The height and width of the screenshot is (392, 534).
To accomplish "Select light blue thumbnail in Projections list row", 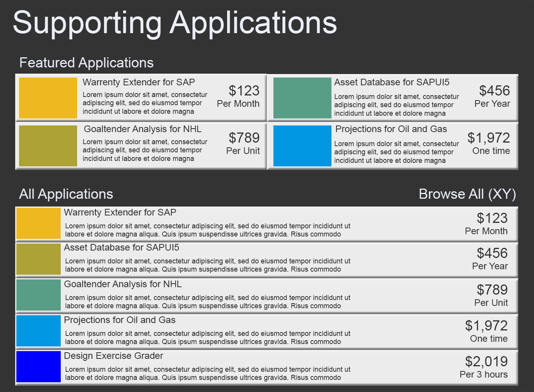I will [39, 331].
